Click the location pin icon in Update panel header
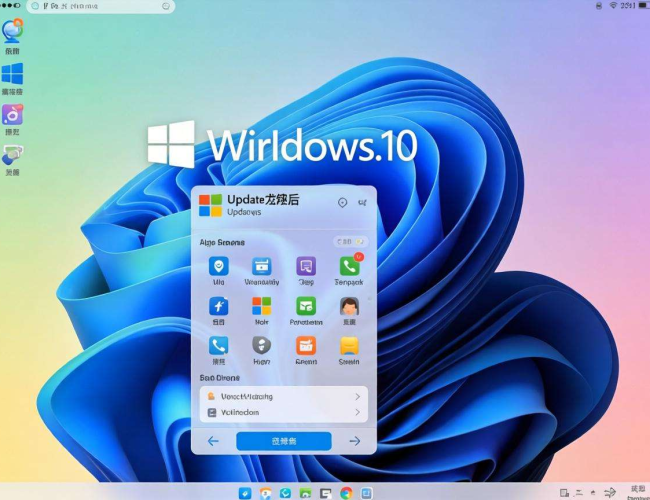This screenshot has height=500, width=650. pos(342,203)
